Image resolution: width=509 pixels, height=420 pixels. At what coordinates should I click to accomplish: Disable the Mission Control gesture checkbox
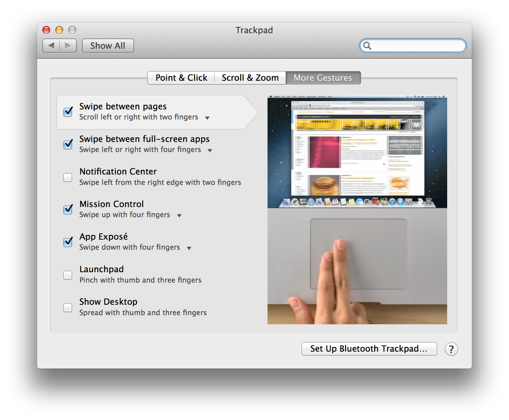pos(68,209)
